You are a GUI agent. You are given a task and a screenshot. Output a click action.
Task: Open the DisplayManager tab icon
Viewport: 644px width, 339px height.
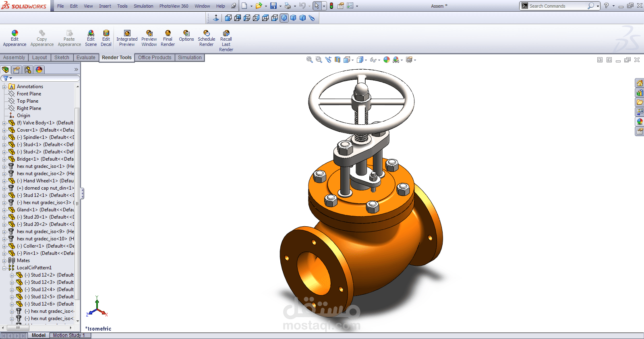pyautogui.click(x=39, y=70)
